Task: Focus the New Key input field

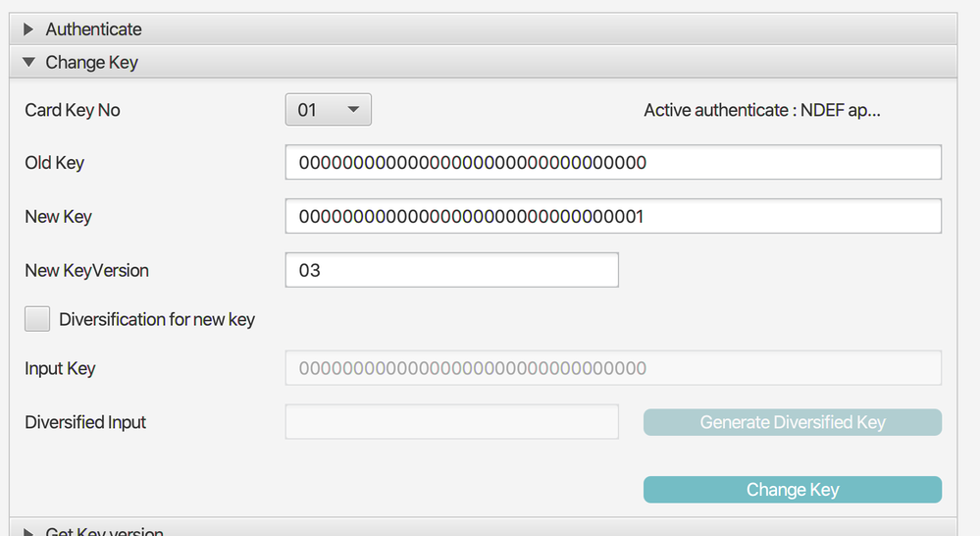Action: click(x=613, y=217)
